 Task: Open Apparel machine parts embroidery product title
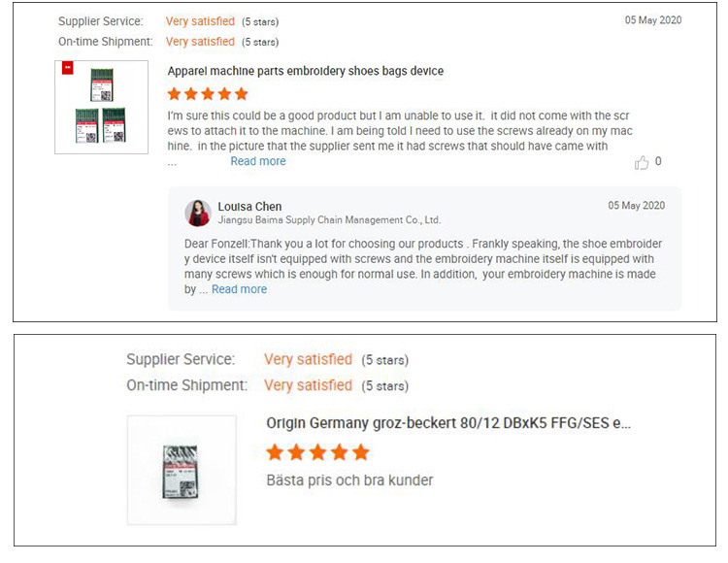[306, 71]
